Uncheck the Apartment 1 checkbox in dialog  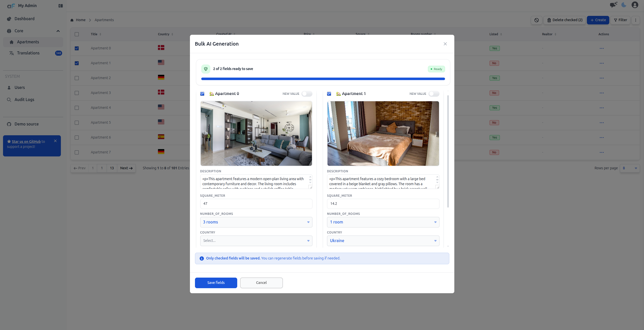[x=329, y=94]
